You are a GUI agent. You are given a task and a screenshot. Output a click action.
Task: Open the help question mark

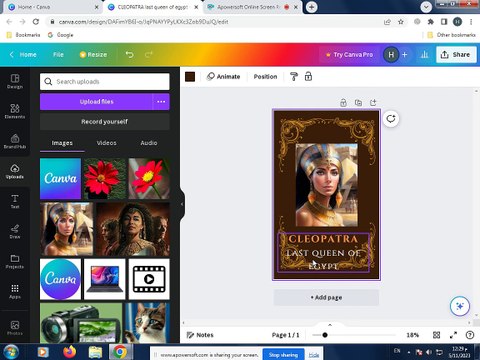coord(470,335)
